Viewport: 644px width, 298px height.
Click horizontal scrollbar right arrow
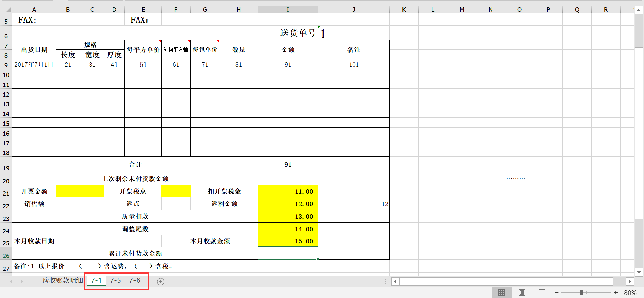[630, 281]
